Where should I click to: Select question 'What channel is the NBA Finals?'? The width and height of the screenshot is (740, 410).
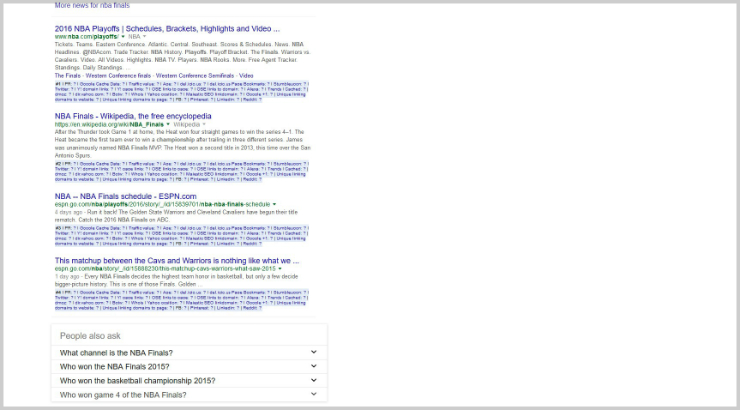(x=116, y=353)
